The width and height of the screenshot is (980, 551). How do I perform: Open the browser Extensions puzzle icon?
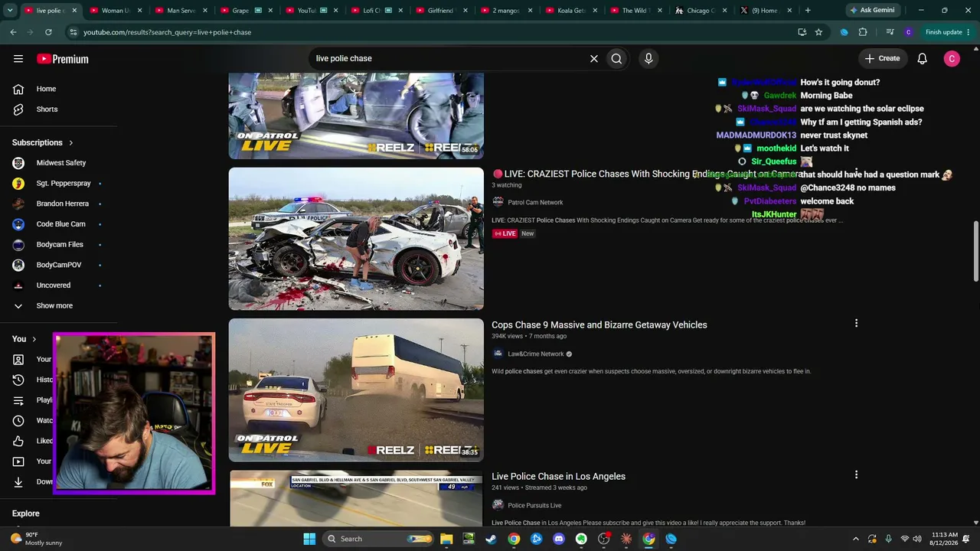[x=863, y=32]
